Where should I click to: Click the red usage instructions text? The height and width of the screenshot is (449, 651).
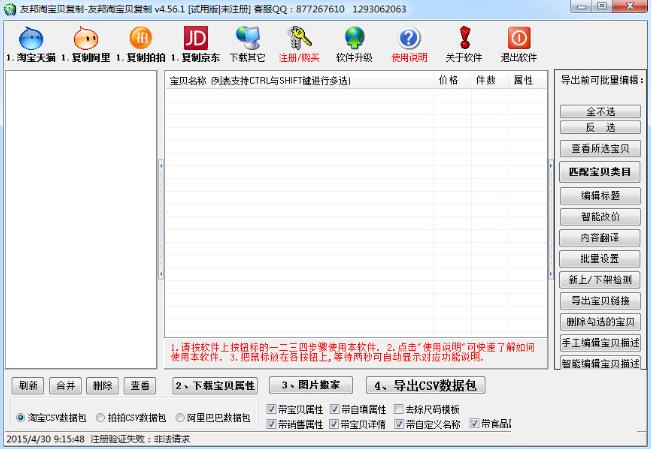coord(352,352)
